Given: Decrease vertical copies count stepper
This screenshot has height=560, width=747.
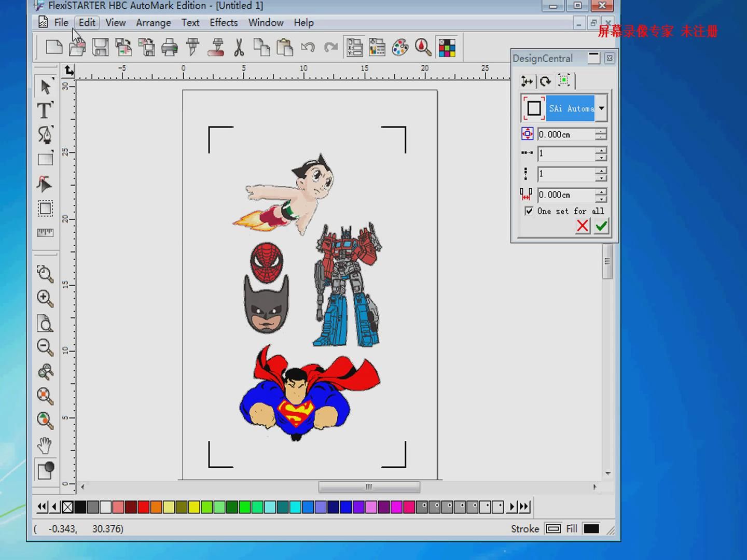Looking at the screenshot, I should [x=601, y=177].
